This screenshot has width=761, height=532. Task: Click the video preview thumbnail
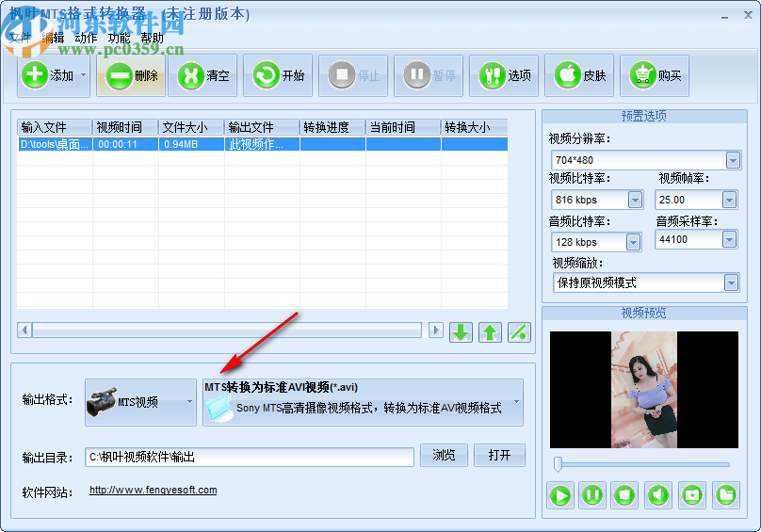pyautogui.click(x=644, y=390)
